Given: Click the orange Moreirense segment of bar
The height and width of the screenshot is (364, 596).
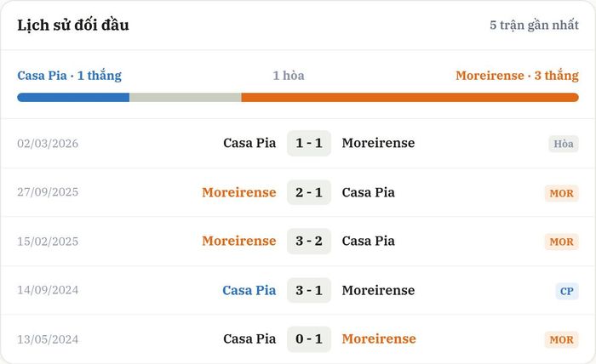Looking at the screenshot, I should (410, 98).
